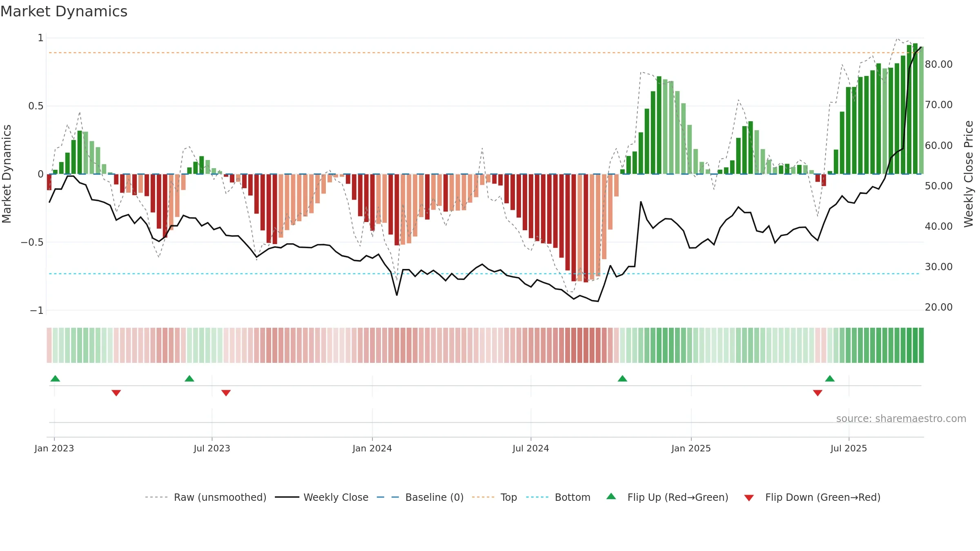Screen dimensions: 980x551
Task: Click the 60.00 price axis label
Action: 939,145
